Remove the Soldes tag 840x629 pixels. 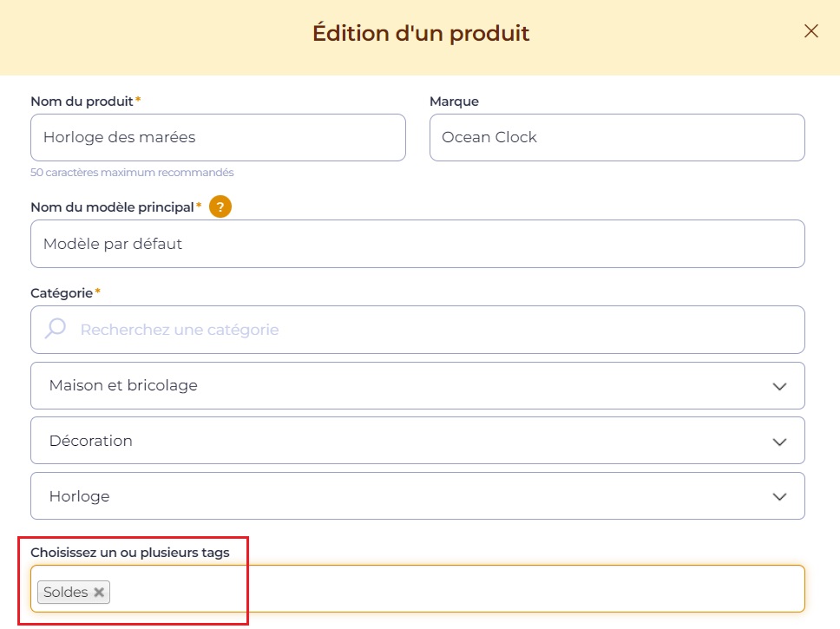coord(99,592)
